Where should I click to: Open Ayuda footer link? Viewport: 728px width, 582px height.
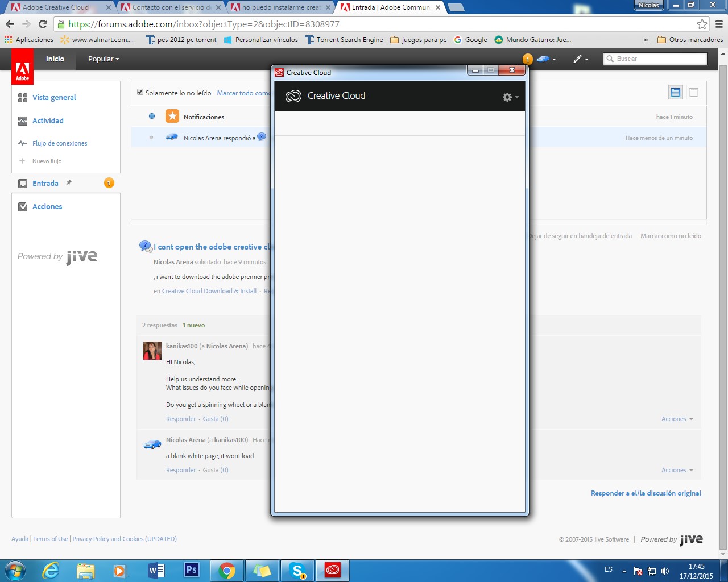tap(20, 539)
